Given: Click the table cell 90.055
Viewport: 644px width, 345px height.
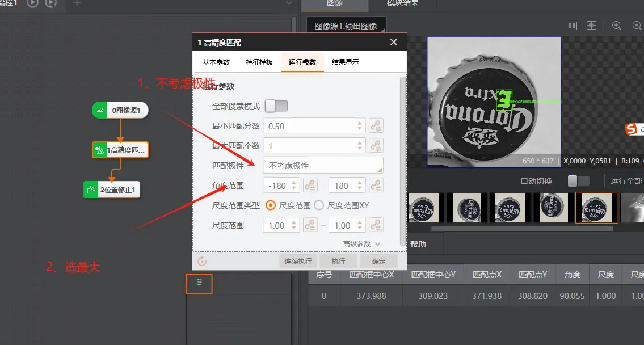Looking at the screenshot, I should pos(572,296).
